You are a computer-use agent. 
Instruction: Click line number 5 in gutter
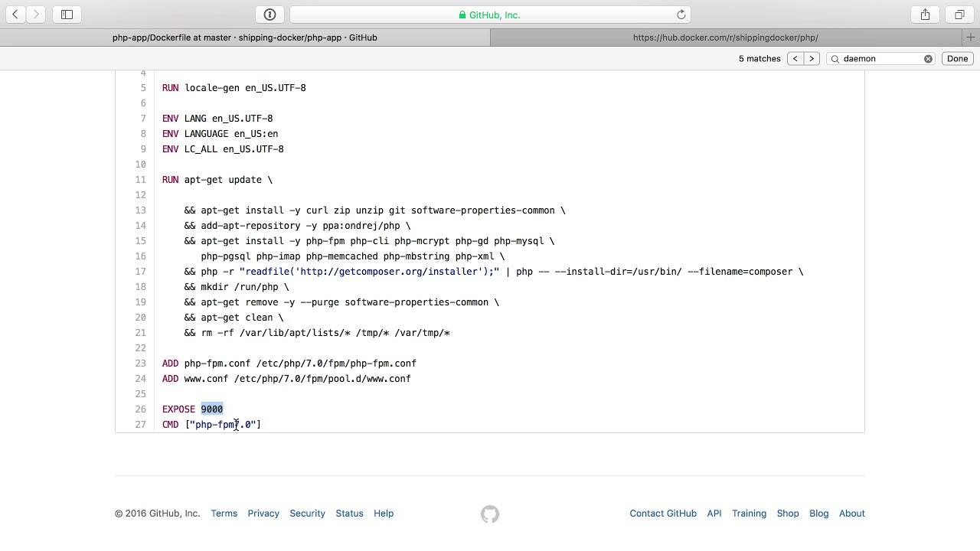click(x=142, y=88)
